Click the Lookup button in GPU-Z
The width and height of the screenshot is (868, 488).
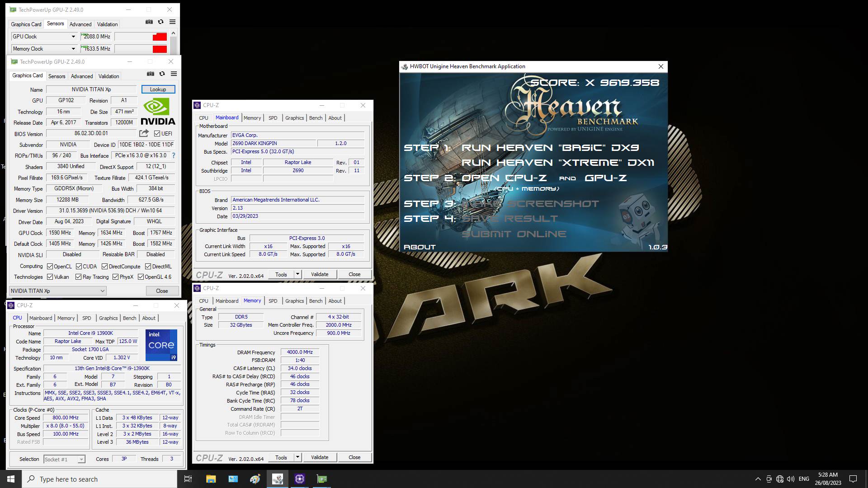(158, 89)
